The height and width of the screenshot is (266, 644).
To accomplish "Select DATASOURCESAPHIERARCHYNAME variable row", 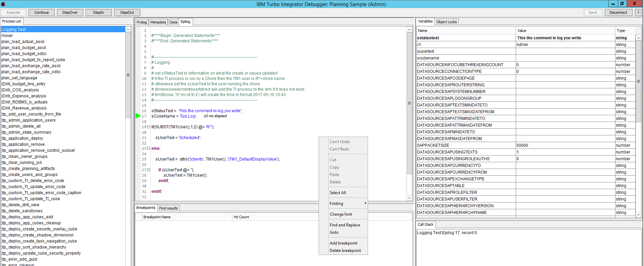I will pos(526,213).
